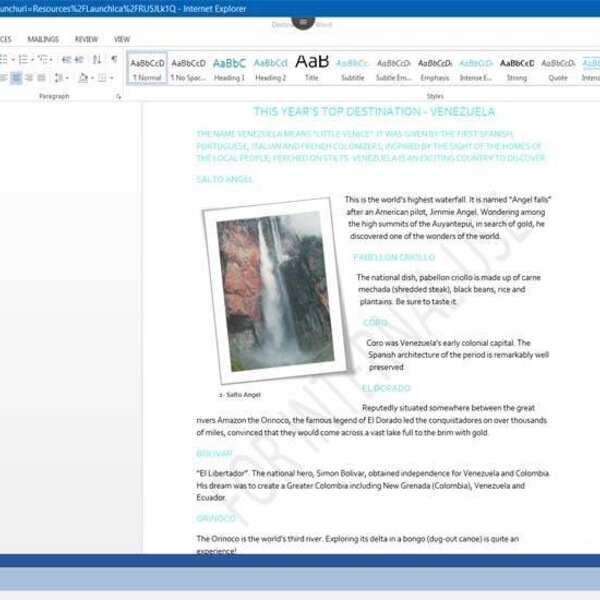Apply the Emphasis style
Image resolution: width=600 pixels, height=600 pixels.
click(435, 68)
